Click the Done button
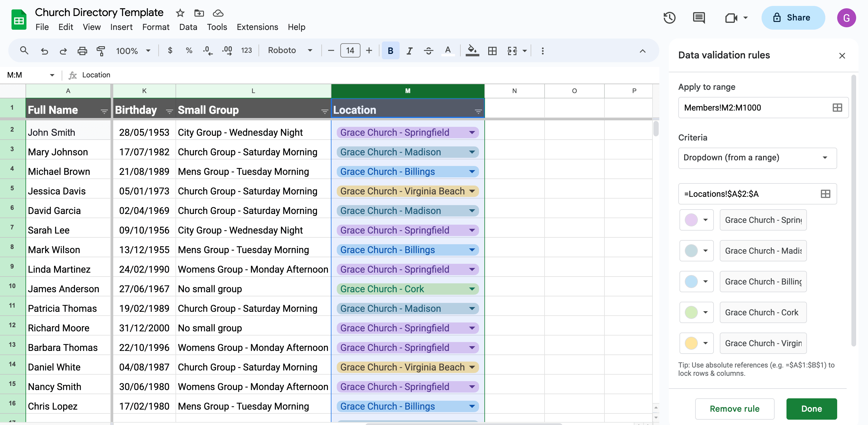The height and width of the screenshot is (425, 868). pyautogui.click(x=811, y=409)
